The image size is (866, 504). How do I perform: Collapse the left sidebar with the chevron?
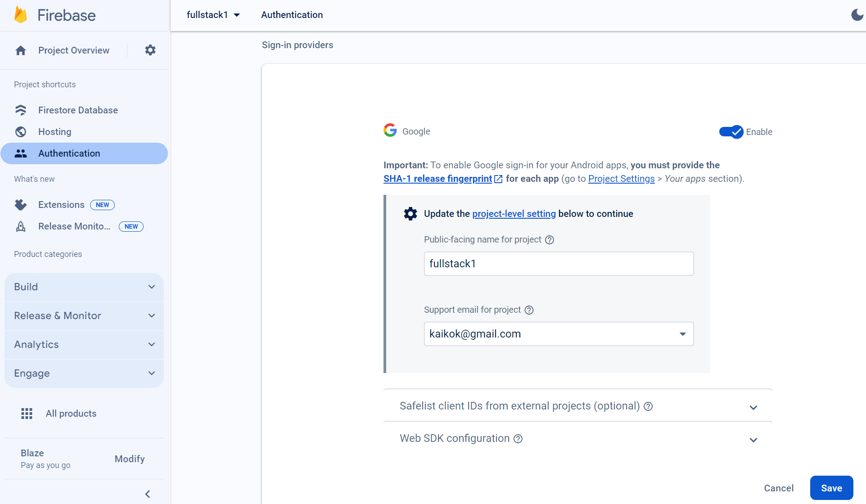point(147,494)
